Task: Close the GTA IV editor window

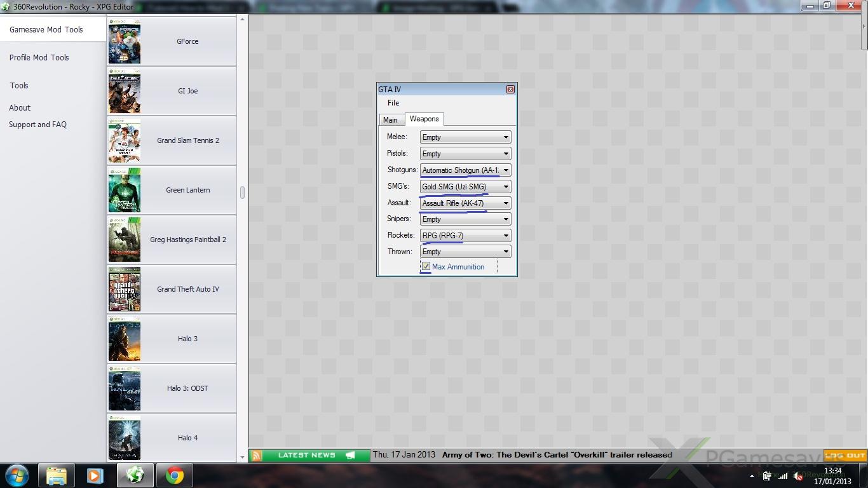Action: coord(510,90)
